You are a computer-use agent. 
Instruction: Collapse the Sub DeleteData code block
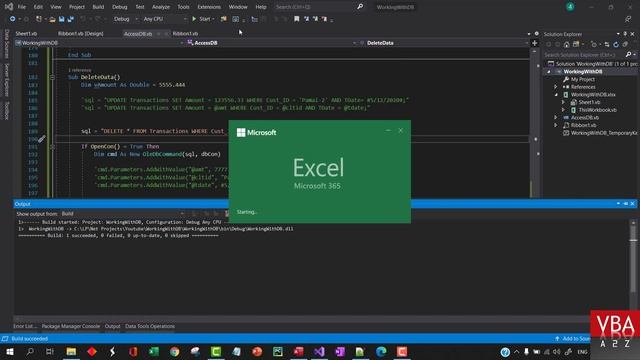[52, 77]
